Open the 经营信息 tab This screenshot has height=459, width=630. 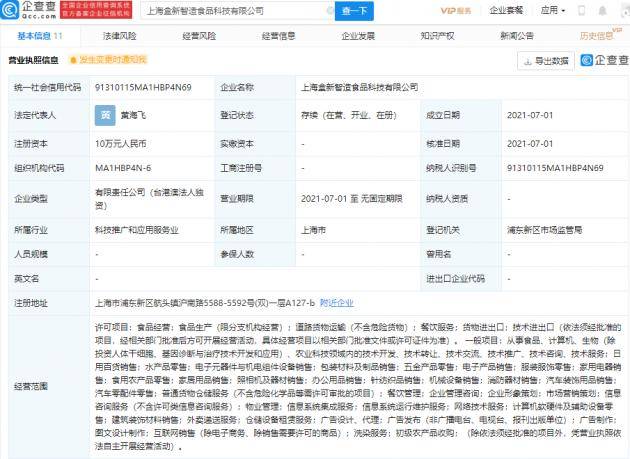click(278, 36)
